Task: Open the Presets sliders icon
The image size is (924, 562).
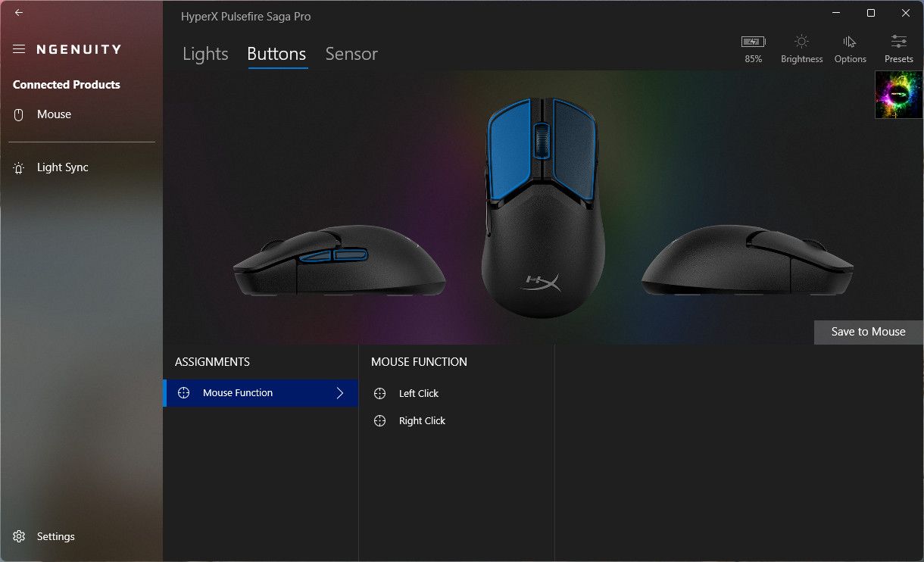Action: (x=899, y=42)
